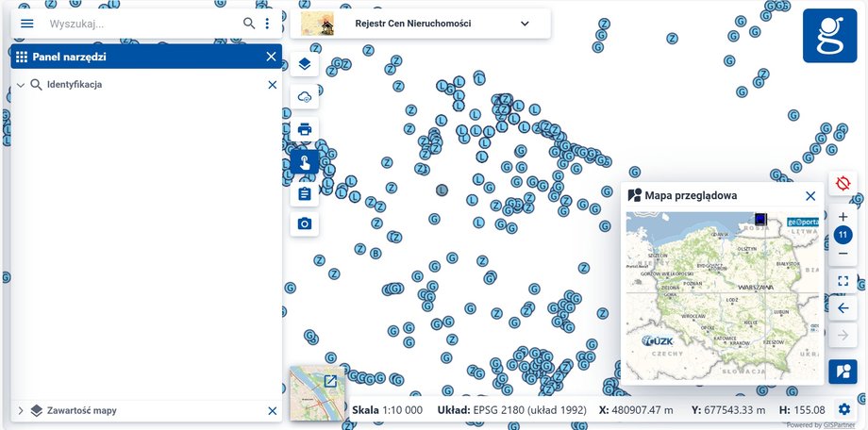Collapse the Identyfikacja section
Image resolution: width=868 pixels, height=430 pixels.
[21, 85]
